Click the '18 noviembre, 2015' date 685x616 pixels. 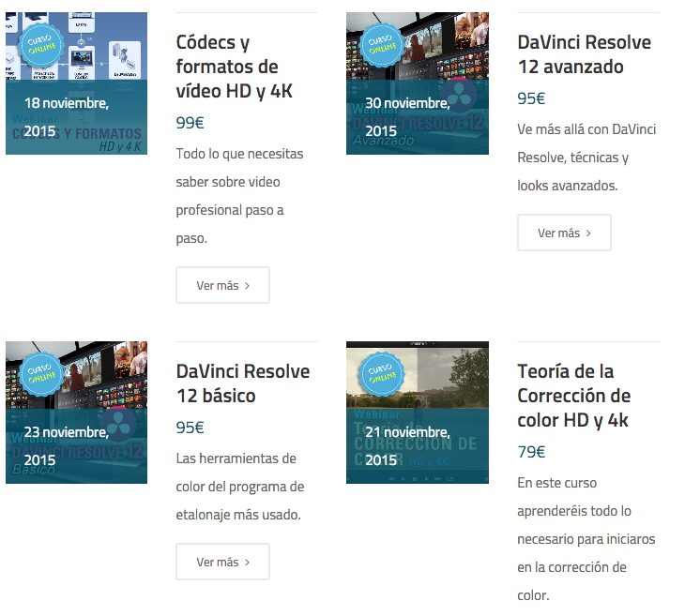[x=67, y=117]
